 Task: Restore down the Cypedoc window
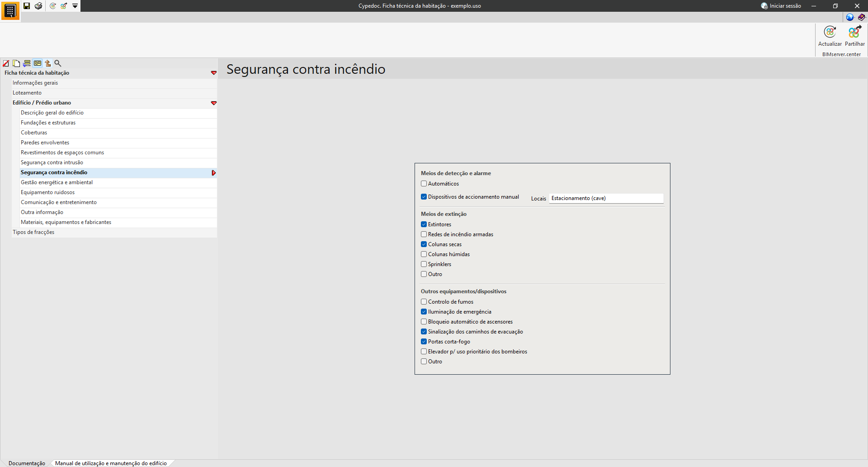(x=835, y=6)
